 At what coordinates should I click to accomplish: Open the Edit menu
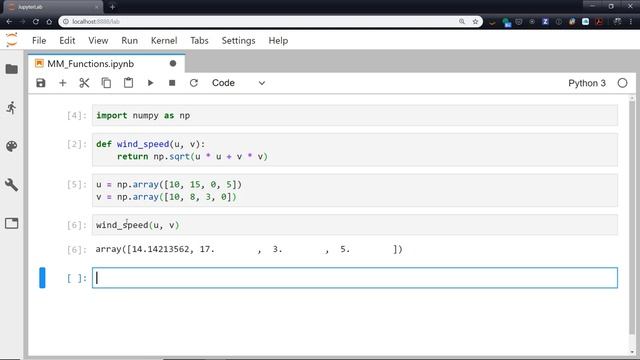coord(67,40)
